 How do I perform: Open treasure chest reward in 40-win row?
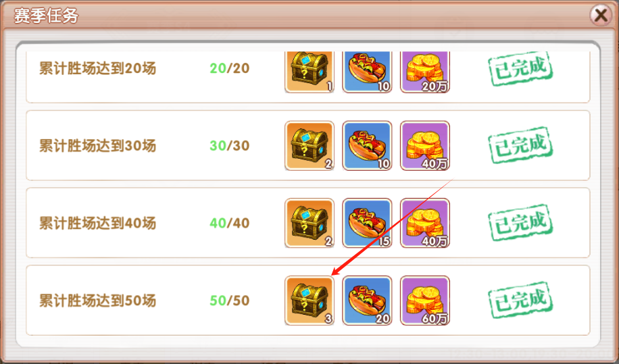pyautogui.click(x=309, y=224)
